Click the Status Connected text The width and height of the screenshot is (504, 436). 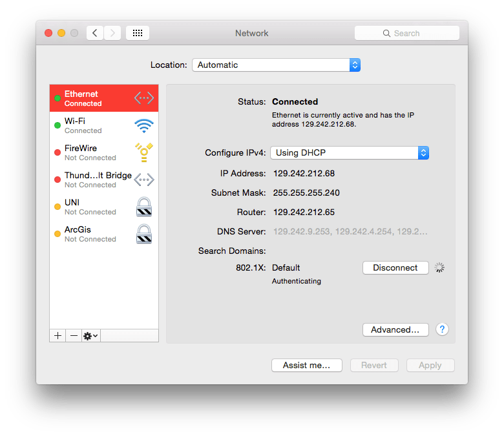pos(295,102)
